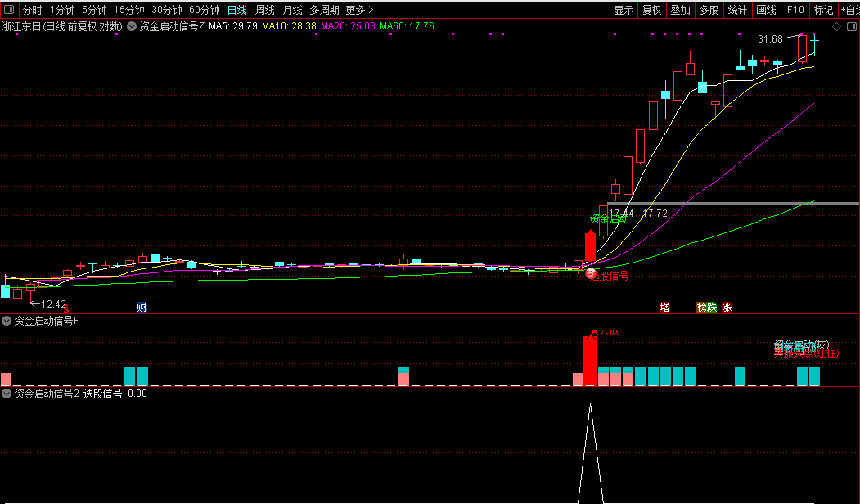Switch to 月线 monthly chart
The image size is (860, 504).
[292, 10]
